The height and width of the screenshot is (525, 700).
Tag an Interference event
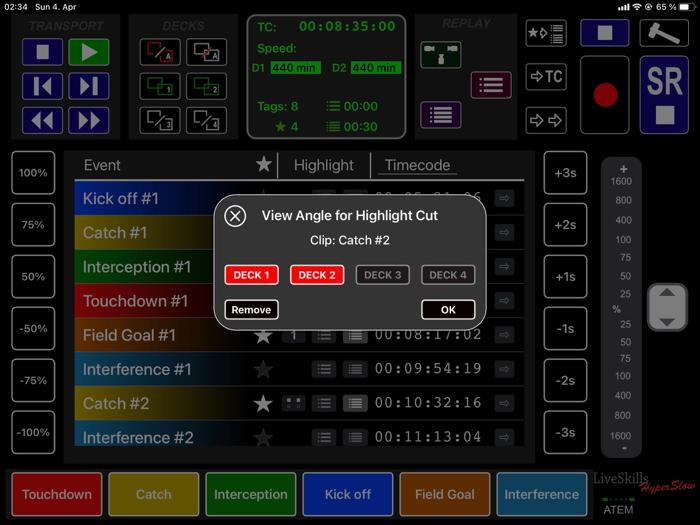click(542, 494)
